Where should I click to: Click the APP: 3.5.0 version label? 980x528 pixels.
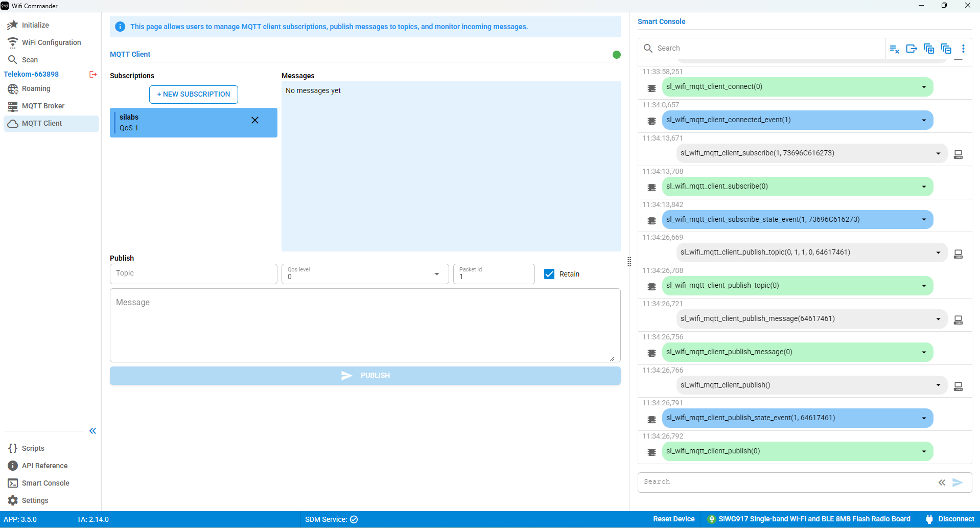[20, 519]
